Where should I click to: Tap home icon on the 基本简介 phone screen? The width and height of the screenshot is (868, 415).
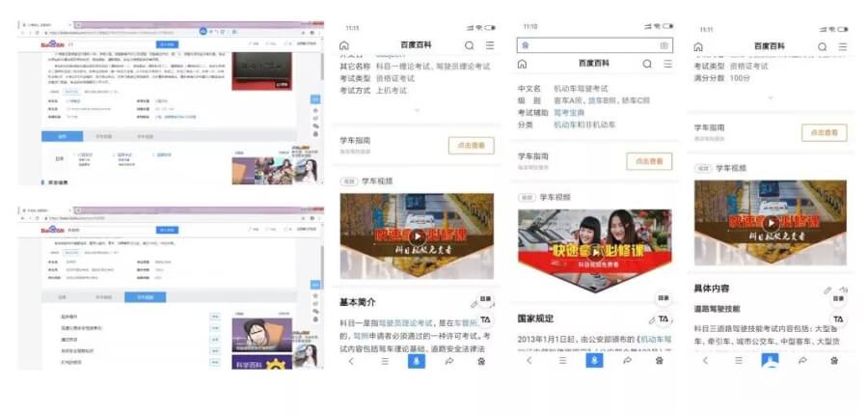tap(344, 45)
